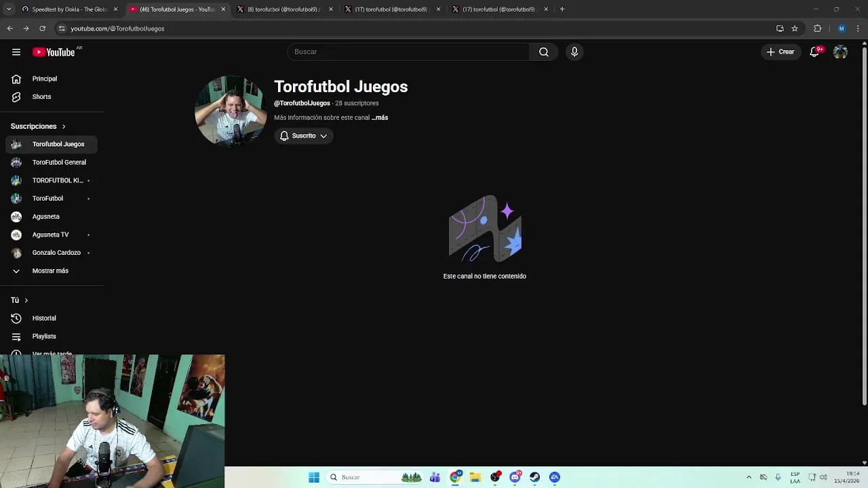Image resolution: width=868 pixels, height=488 pixels.
Task: Select Torofutbol Juegos in subscriptions list
Action: [52, 144]
